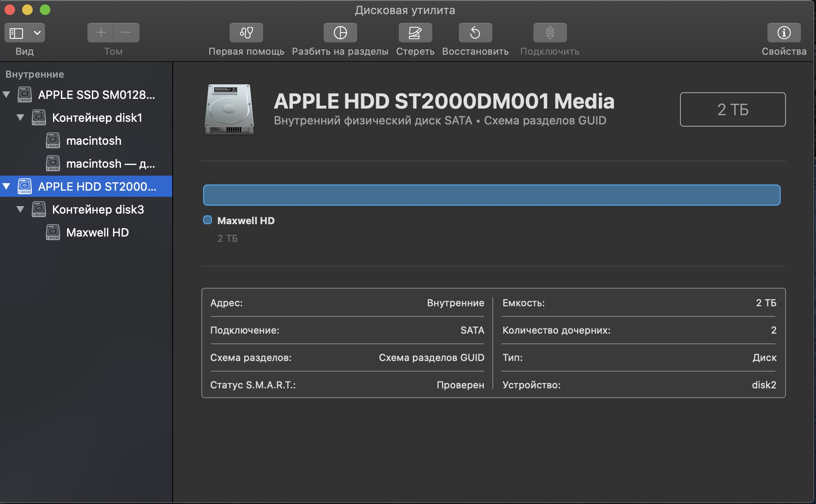816x504 pixels.
Task: Minimize the Disk Utility window
Action: [x=27, y=10]
